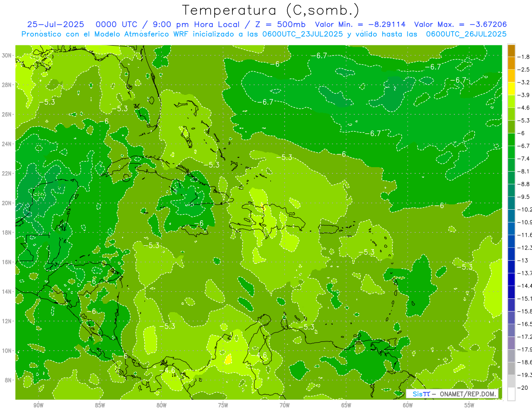Click the 65W longitude axis label

[x=346, y=405]
